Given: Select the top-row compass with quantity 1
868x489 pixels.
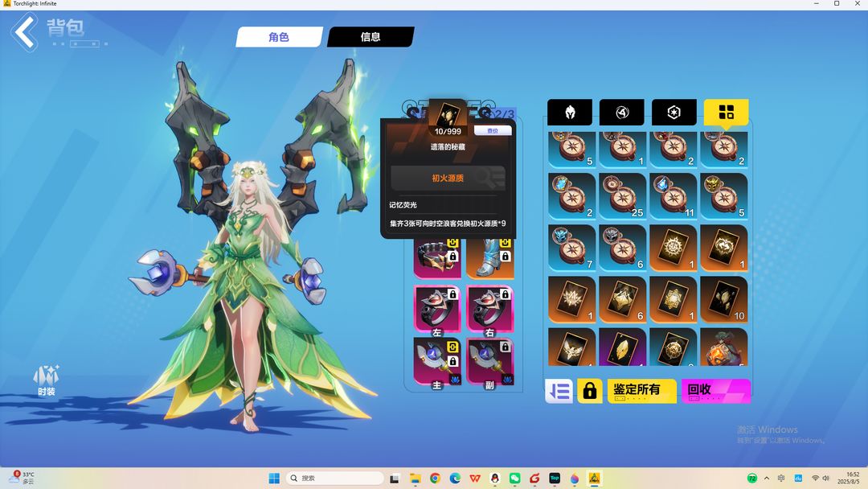Looking at the screenshot, I should 622,150.
